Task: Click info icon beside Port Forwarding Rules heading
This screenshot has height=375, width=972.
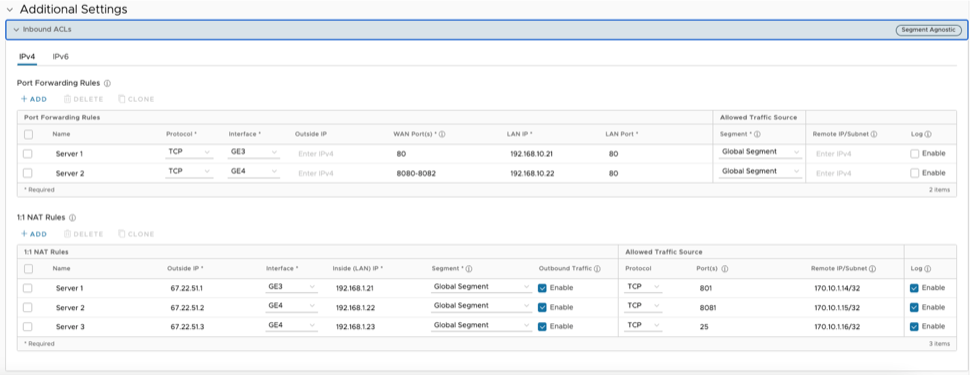Action: pyautogui.click(x=107, y=83)
